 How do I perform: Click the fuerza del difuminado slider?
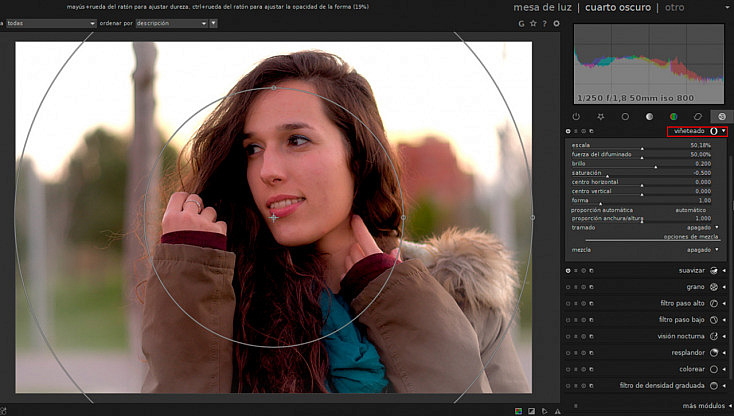point(641,154)
